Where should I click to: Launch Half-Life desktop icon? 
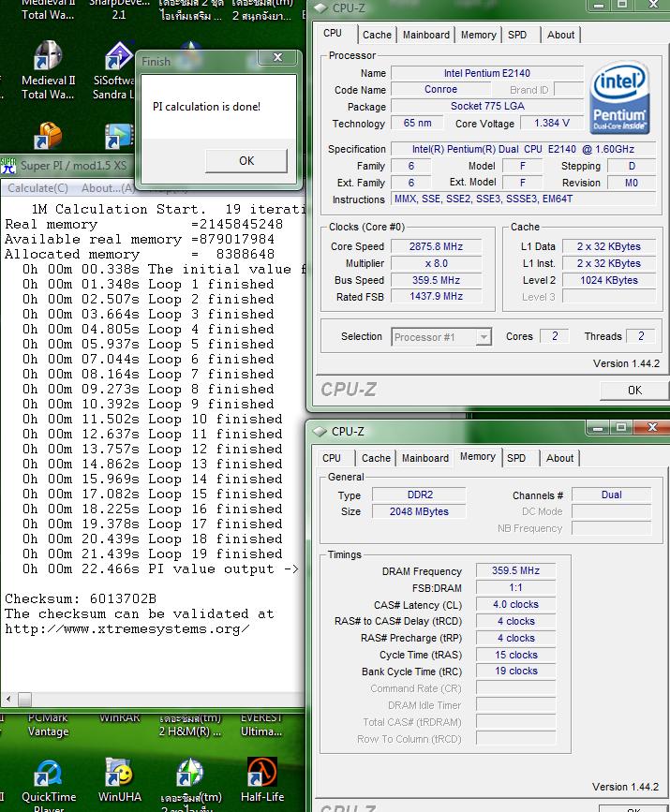point(262,780)
